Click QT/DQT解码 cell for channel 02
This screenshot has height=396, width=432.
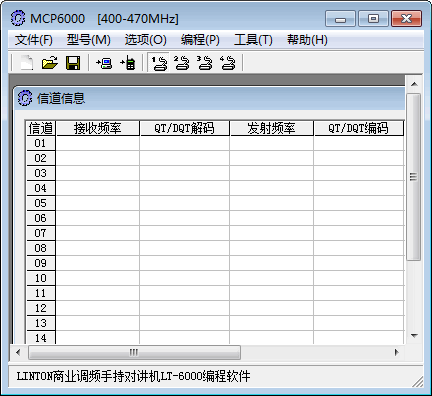pos(185,158)
